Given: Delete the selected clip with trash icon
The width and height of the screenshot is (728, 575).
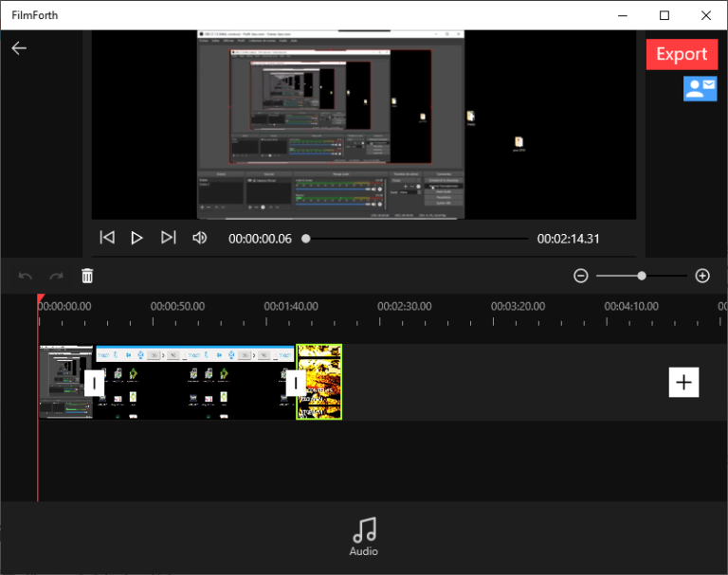Looking at the screenshot, I should click(87, 276).
